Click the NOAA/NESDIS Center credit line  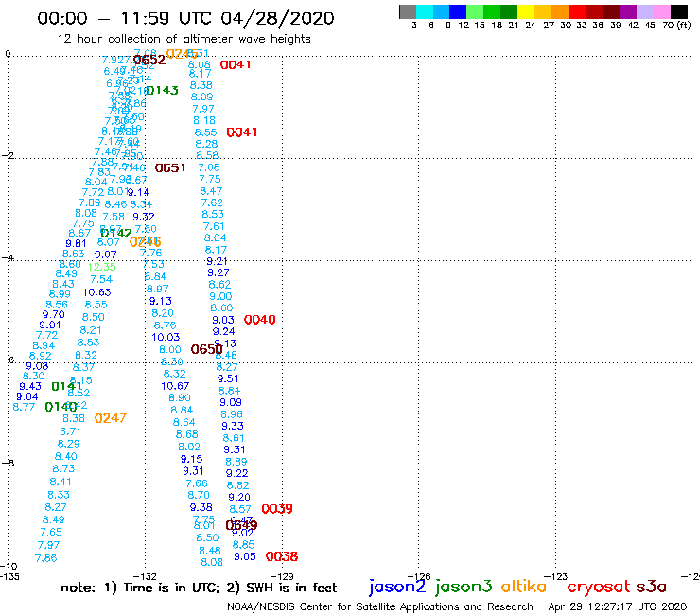380,607
